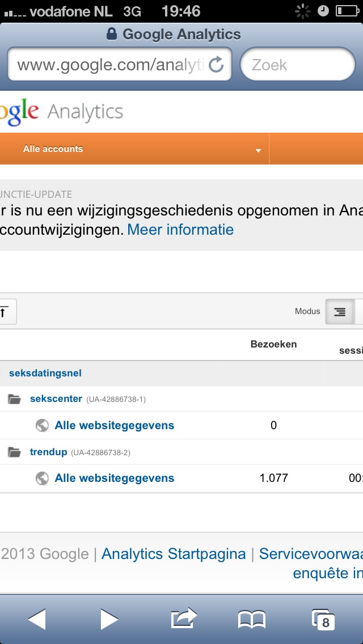Open the seksdatingsnel account

tap(45, 373)
